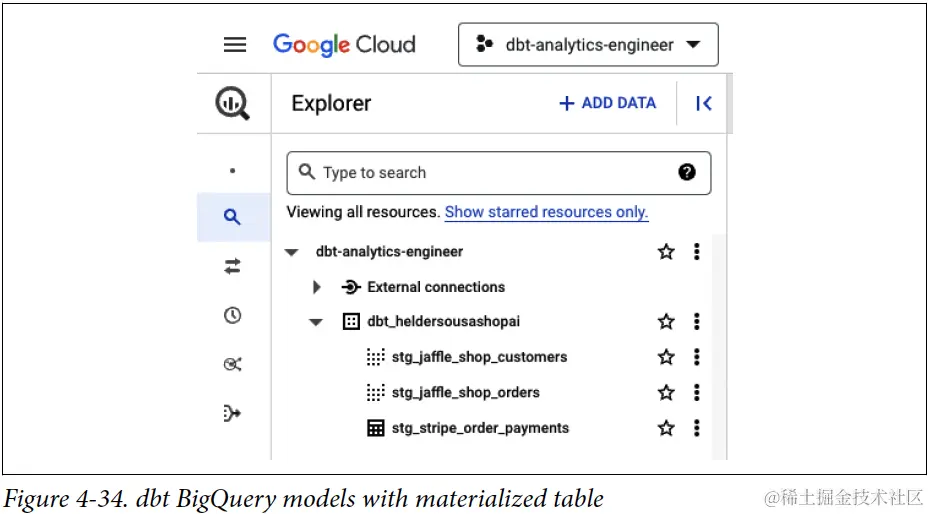Open data transfers icon in sidebar
Screen dimensions: 930x514
(232, 266)
